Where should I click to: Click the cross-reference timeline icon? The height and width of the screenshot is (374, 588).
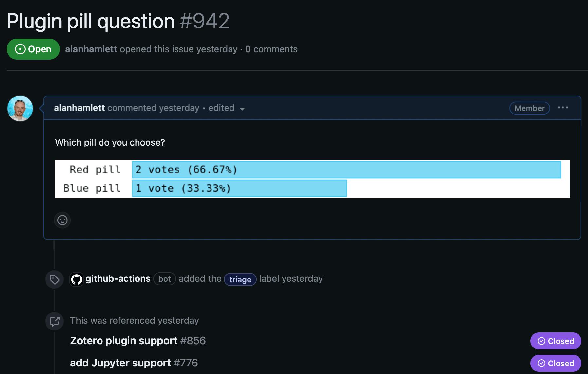tap(54, 321)
